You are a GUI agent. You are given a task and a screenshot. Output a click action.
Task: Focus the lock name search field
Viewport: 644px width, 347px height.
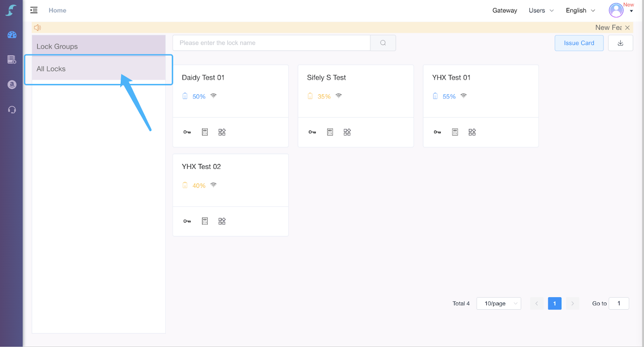272,43
